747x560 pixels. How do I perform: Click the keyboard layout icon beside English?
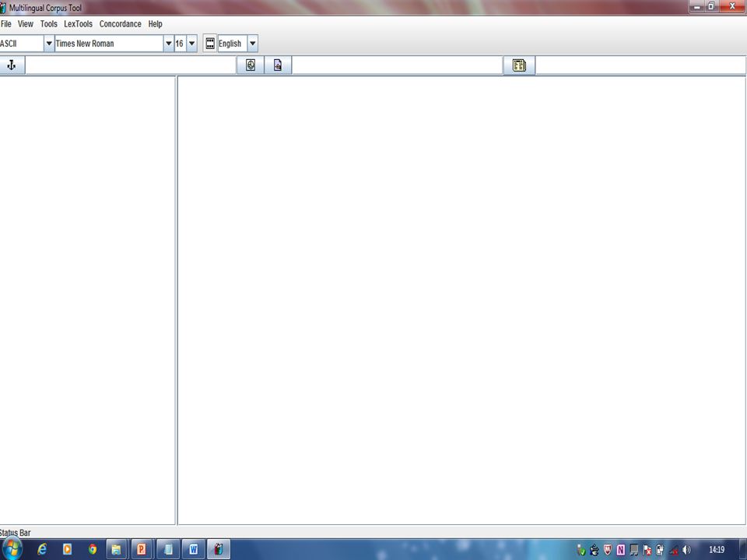(210, 44)
